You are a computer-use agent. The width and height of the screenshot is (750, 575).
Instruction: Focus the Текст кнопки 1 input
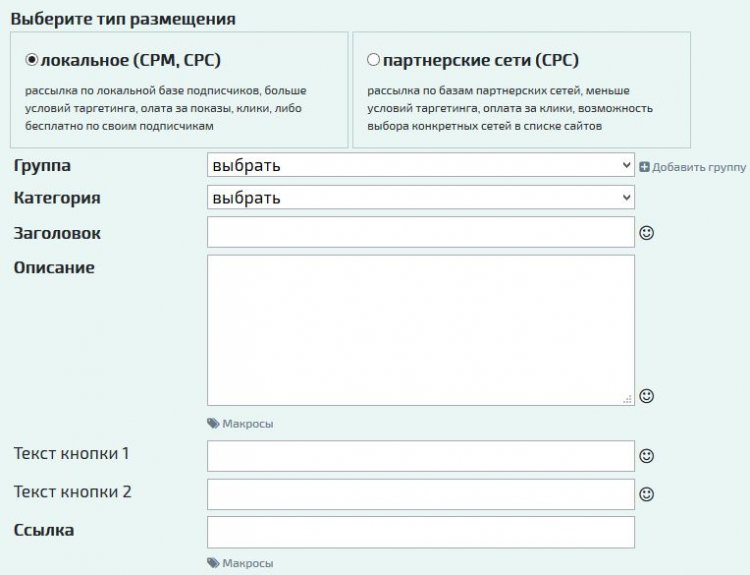coord(421,456)
